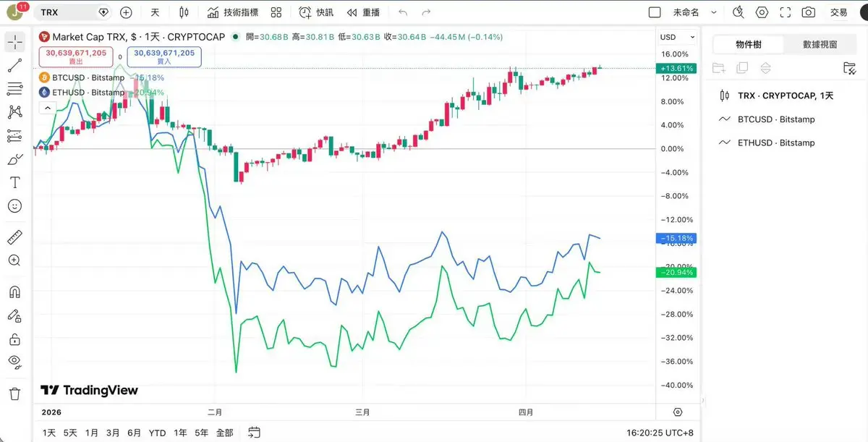Open the 天 interval selector

tap(155, 12)
